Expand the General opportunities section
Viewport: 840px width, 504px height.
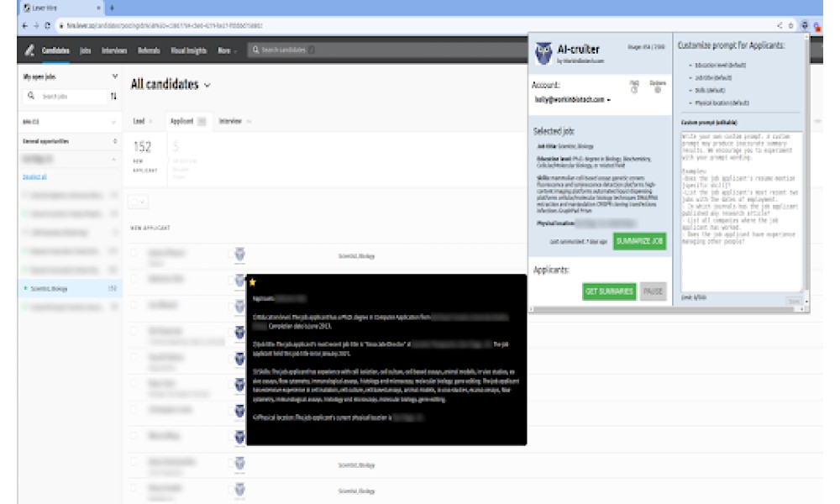pyautogui.click(x=114, y=141)
